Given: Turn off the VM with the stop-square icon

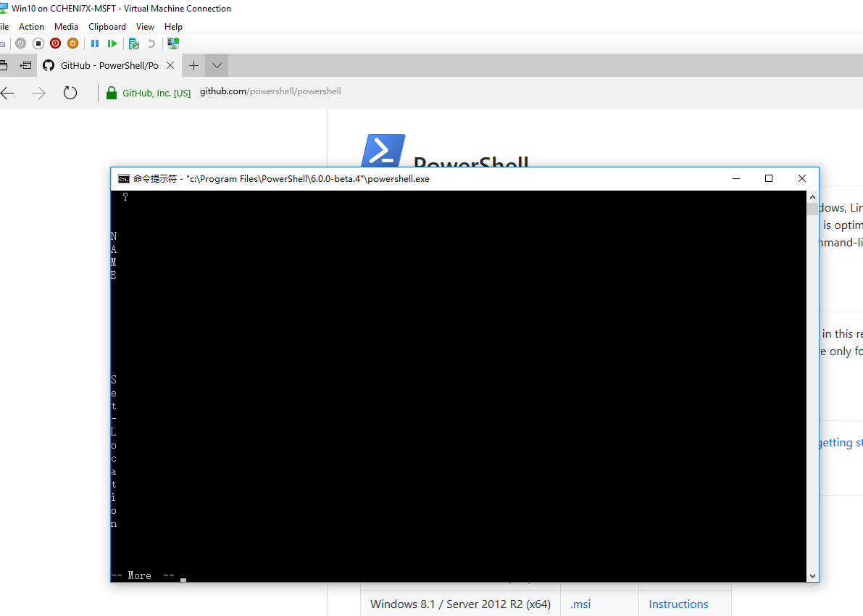Looking at the screenshot, I should pos(38,43).
